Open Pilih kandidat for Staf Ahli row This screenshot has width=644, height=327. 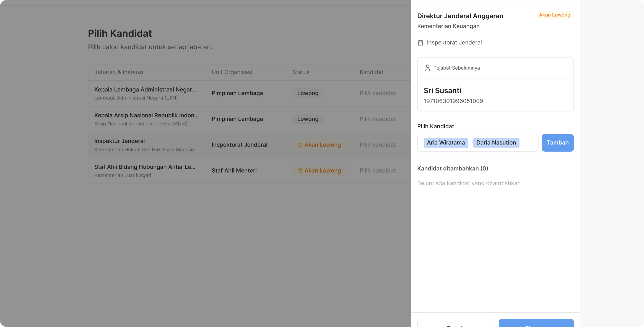coord(377,171)
